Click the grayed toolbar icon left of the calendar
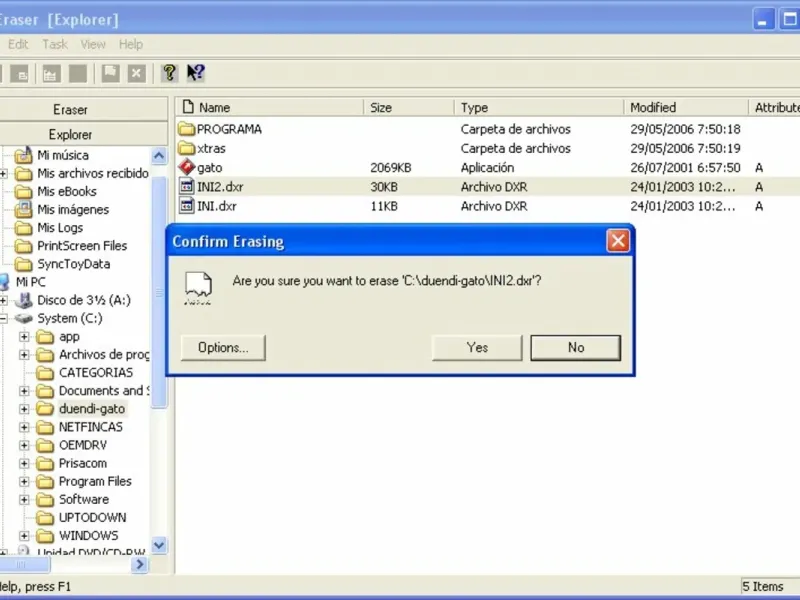 (19, 73)
